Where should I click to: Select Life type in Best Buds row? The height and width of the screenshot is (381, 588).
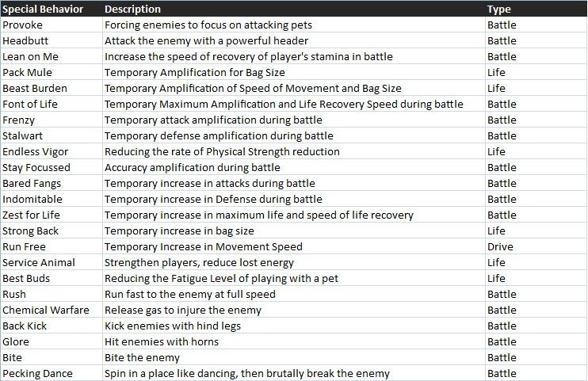click(x=496, y=278)
